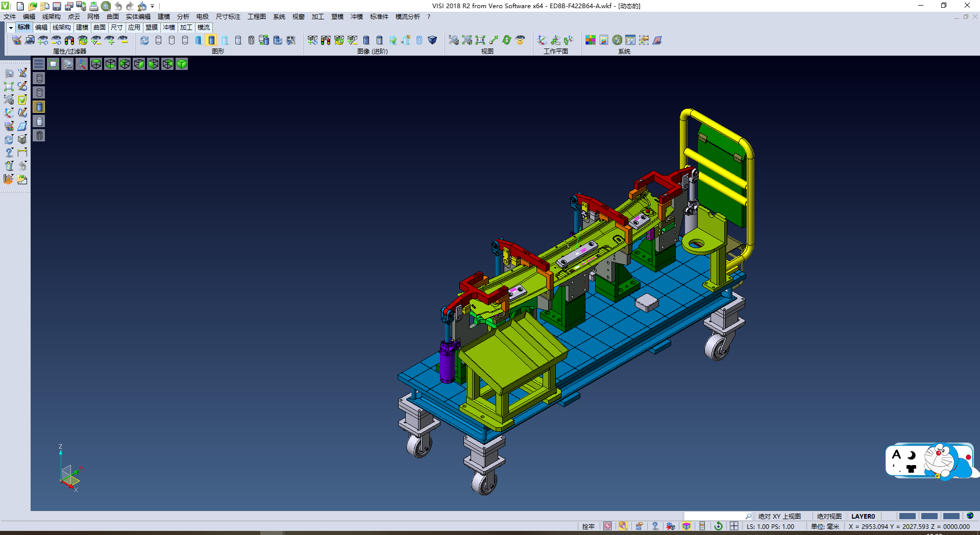
Task: Click the smiley eye view icon
Action: pyautogui.click(x=520, y=40)
